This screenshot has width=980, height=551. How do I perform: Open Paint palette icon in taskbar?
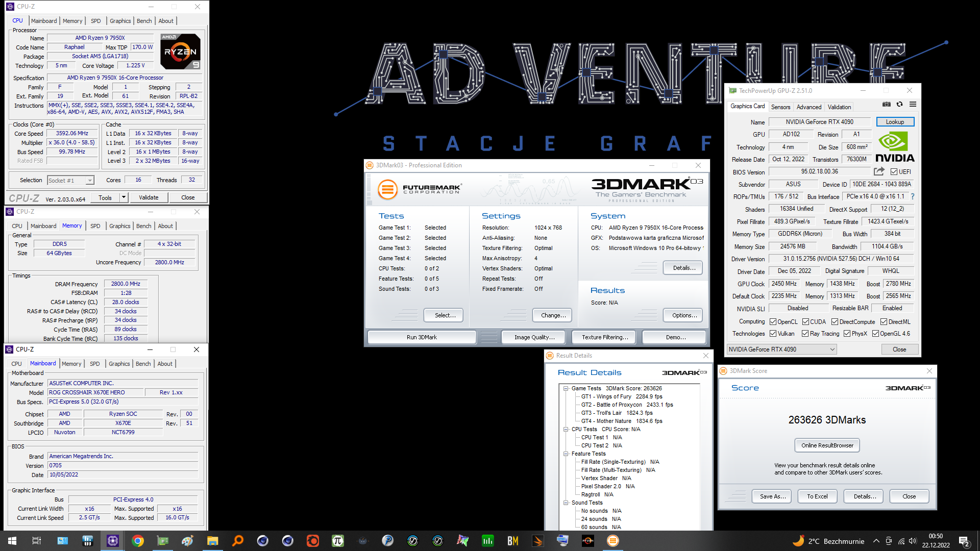(188, 541)
